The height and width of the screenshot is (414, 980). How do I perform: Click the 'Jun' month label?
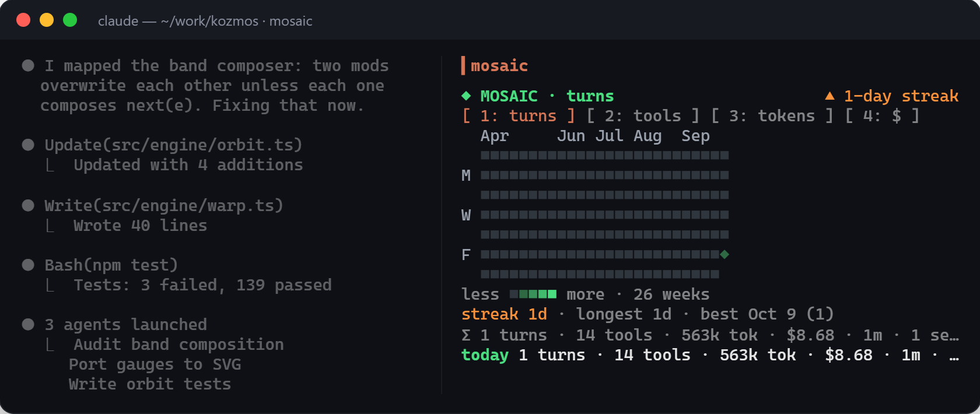pos(571,136)
